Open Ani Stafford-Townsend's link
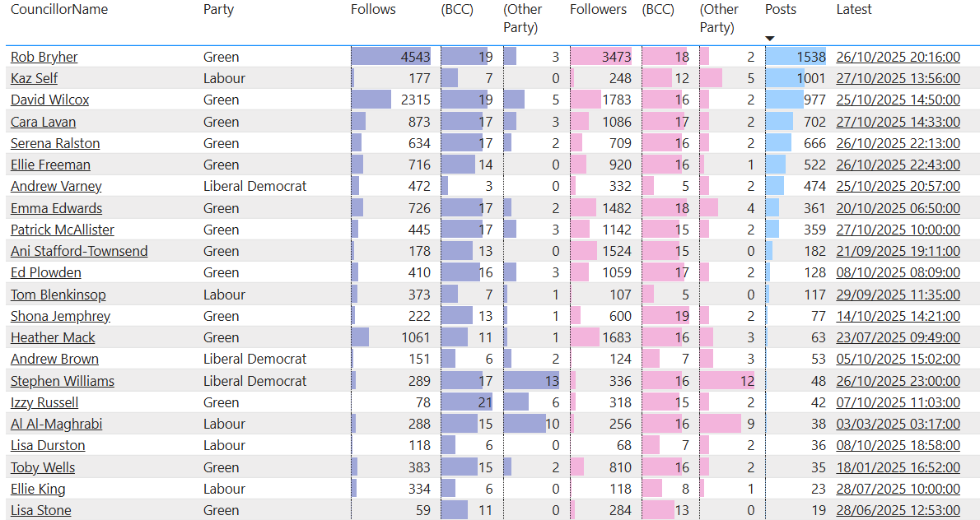 [x=79, y=251]
